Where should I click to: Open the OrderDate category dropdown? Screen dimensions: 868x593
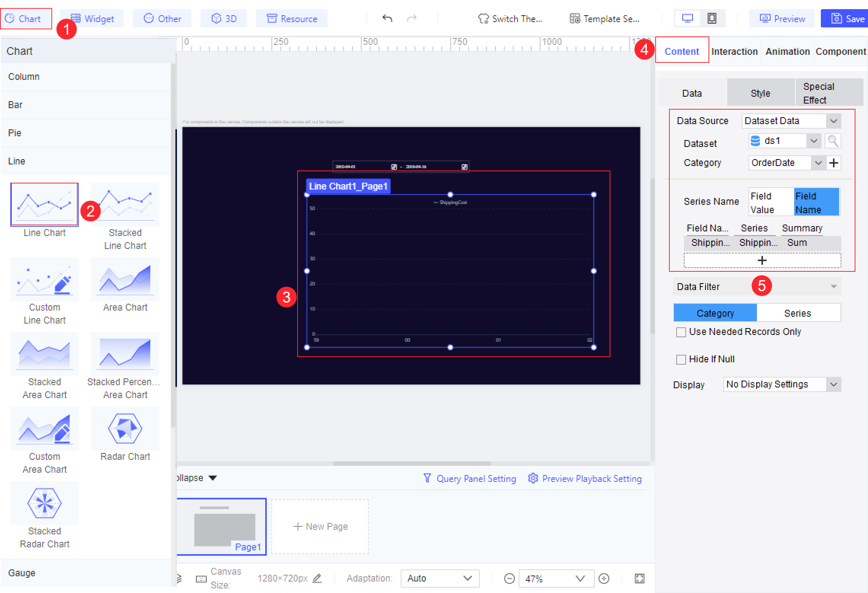[787, 163]
